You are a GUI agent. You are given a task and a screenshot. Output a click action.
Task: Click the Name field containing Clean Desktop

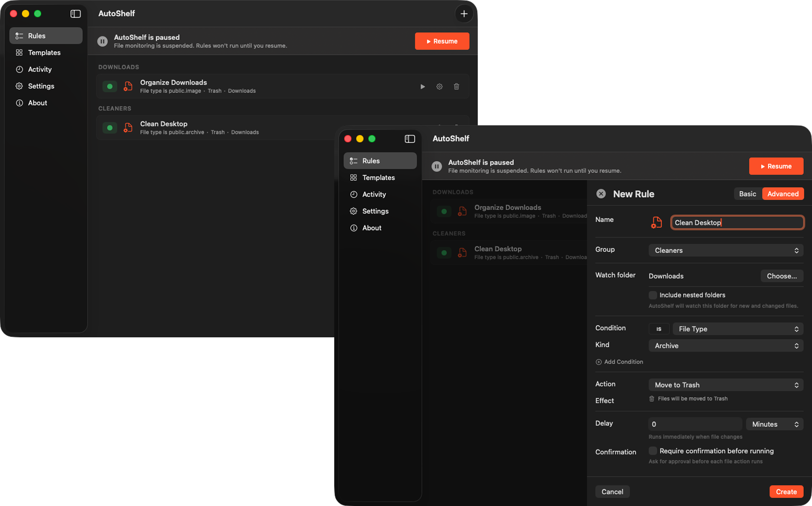point(737,223)
